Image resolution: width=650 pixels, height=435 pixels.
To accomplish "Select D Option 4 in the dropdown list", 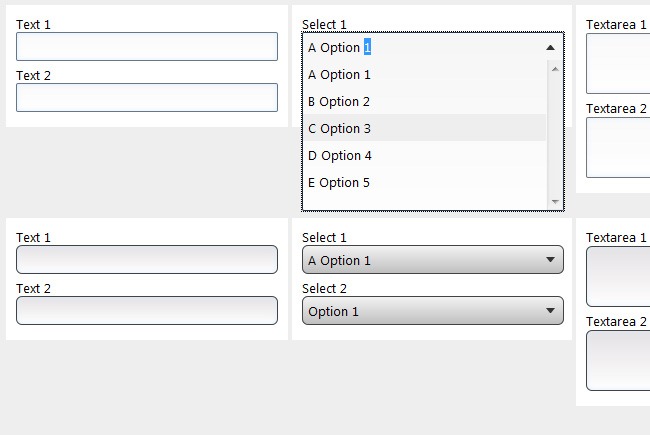I will tap(424, 155).
